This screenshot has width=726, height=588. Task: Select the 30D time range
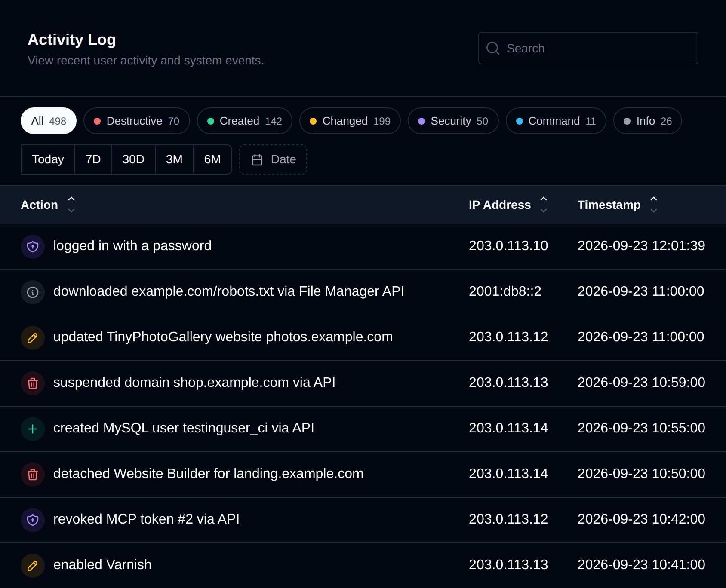click(133, 159)
